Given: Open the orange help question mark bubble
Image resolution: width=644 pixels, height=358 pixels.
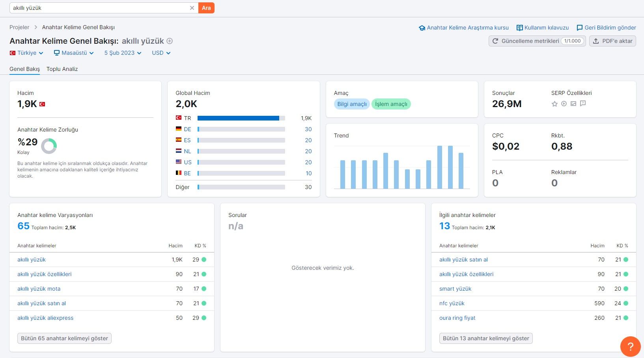Looking at the screenshot, I should [630, 346].
